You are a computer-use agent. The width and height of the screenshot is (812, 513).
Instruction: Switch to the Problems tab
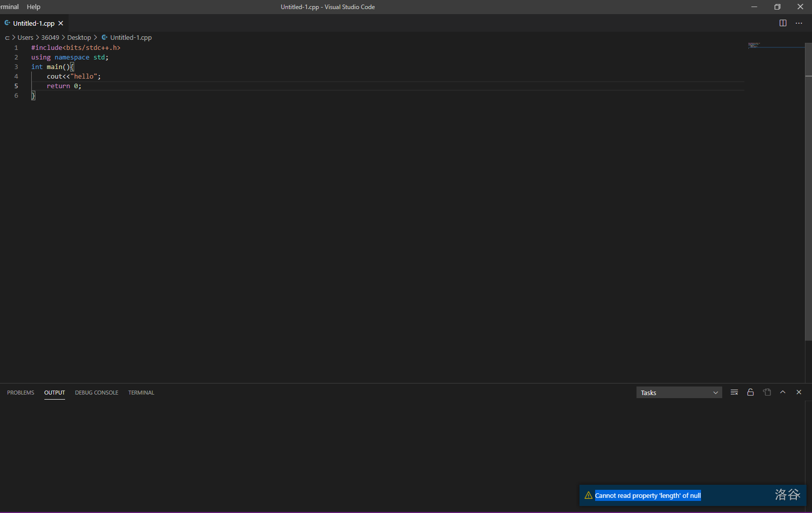point(21,393)
